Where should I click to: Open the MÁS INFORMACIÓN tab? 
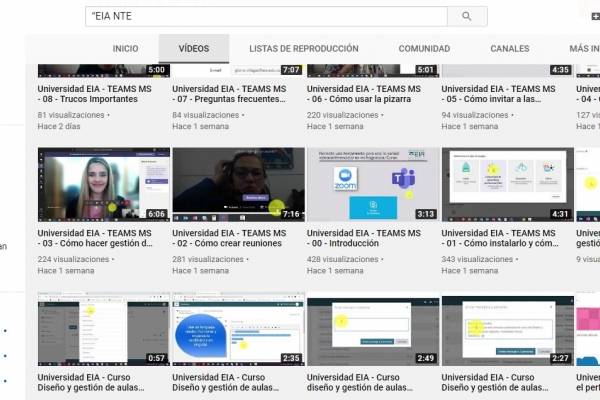pos(584,49)
